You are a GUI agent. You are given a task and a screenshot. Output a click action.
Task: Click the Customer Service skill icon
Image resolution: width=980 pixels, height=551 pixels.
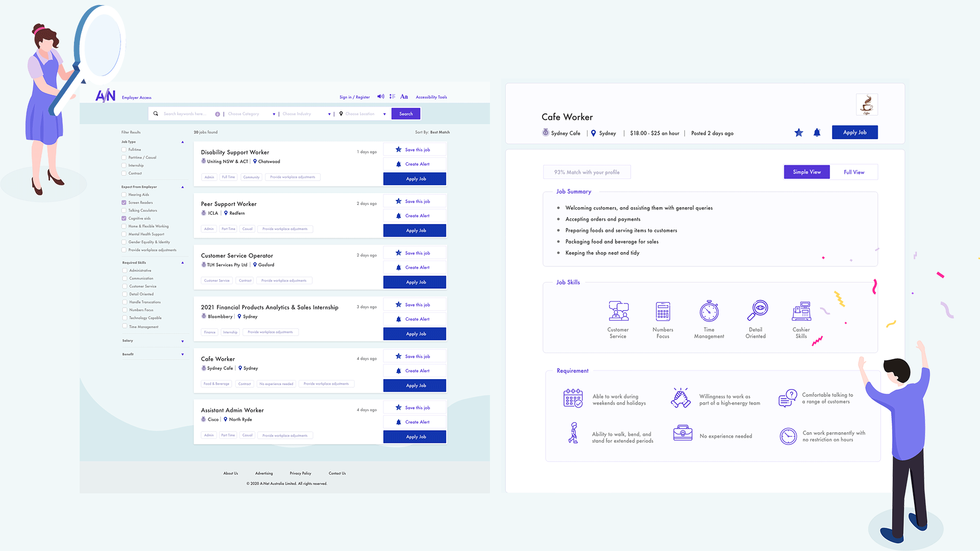(x=618, y=310)
